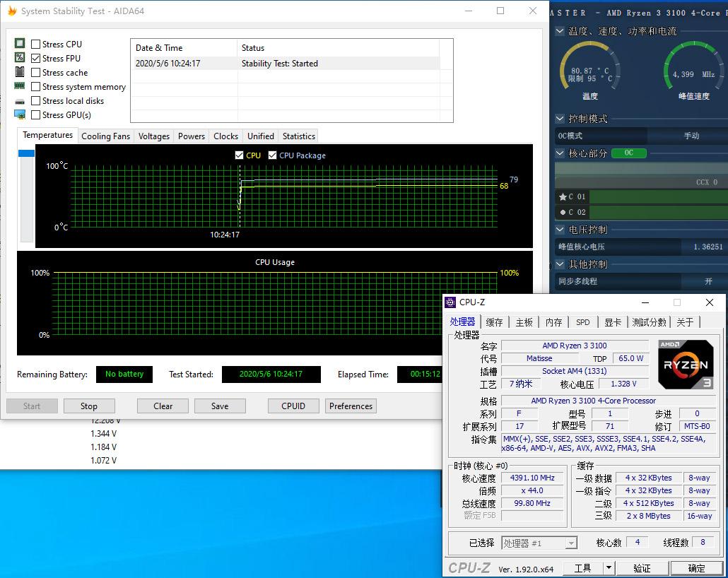Switch to the Voltages tab
Screen dimensions: 728x578
pyautogui.click(x=153, y=136)
